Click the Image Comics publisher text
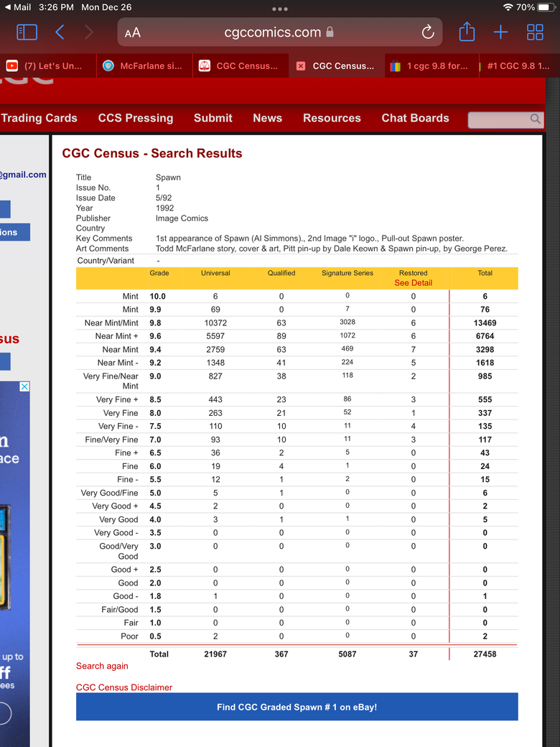The width and height of the screenshot is (560, 747). coord(182,218)
